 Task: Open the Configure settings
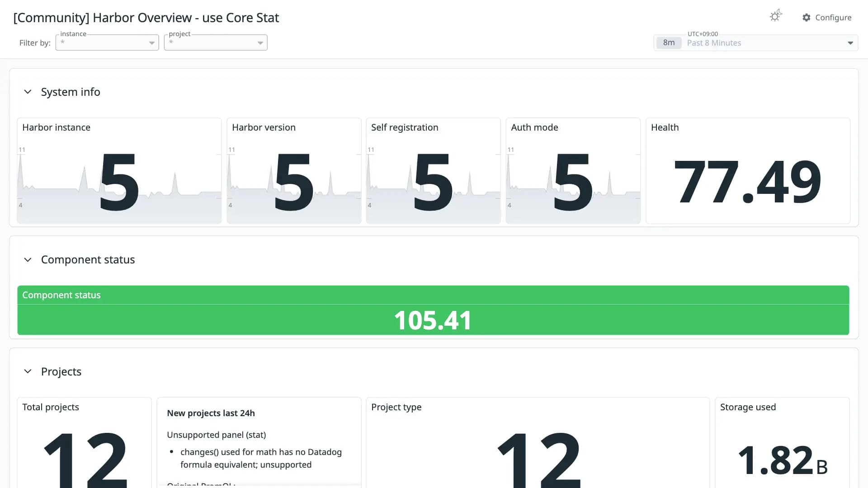click(x=827, y=18)
